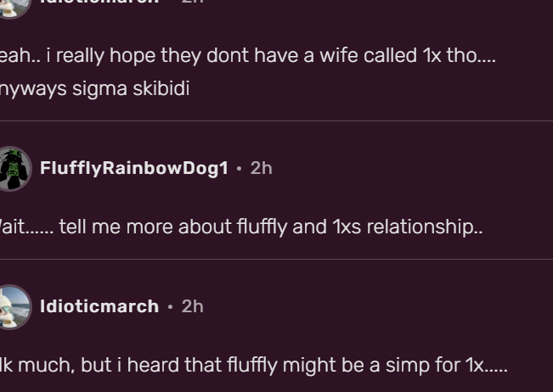Click the cut-off username at the top edge

pyautogui.click(x=99, y=3)
